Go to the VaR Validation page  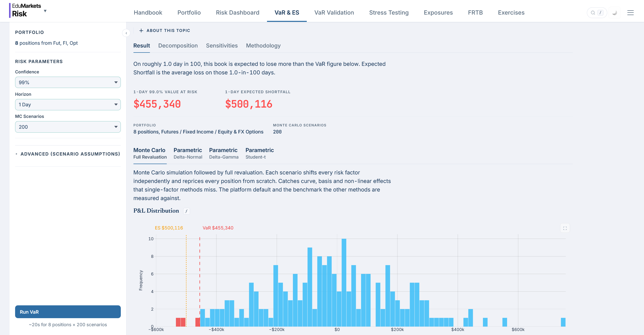click(334, 13)
